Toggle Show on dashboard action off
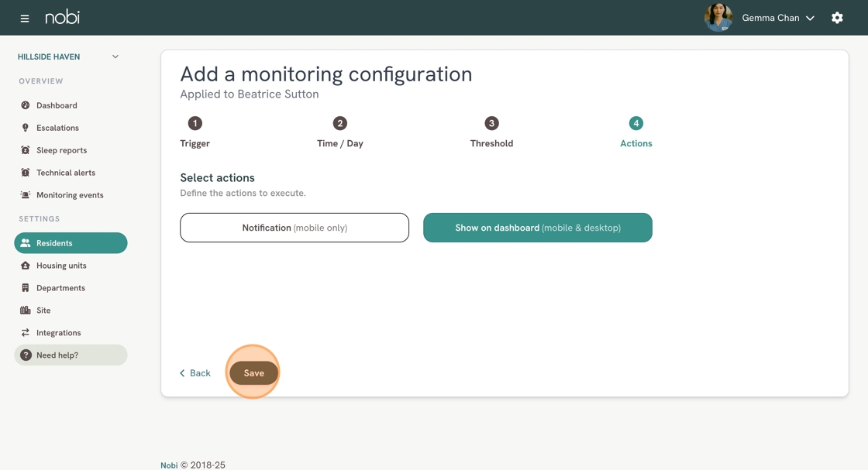Image resolution: width=868 pixels, height=470 pixels. [538, 228]
